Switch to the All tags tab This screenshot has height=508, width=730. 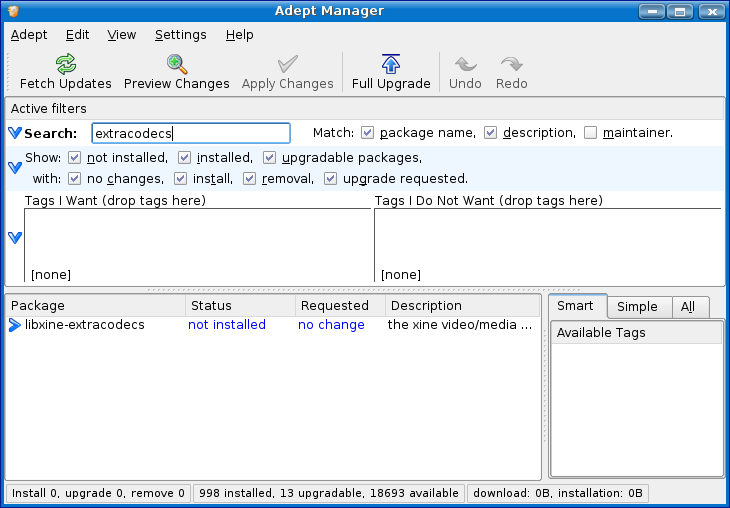690,307
